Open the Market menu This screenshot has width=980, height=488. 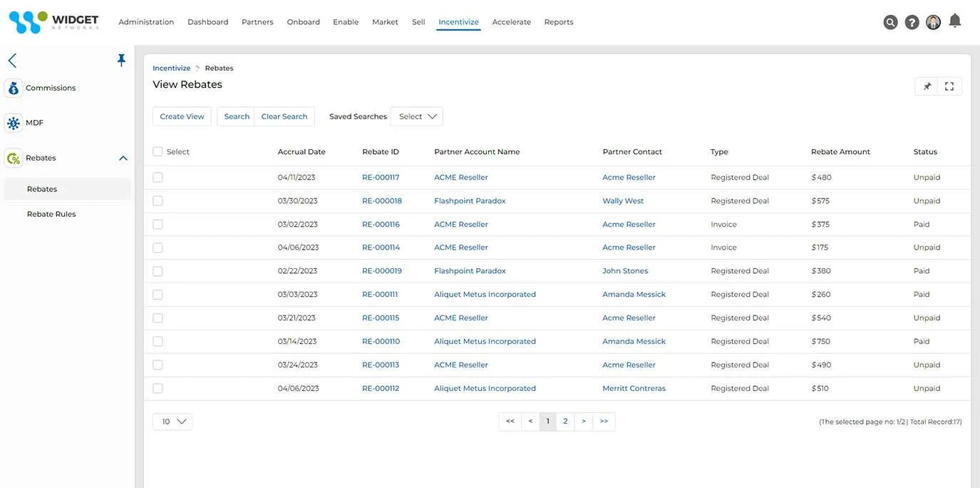pos(385,22)
